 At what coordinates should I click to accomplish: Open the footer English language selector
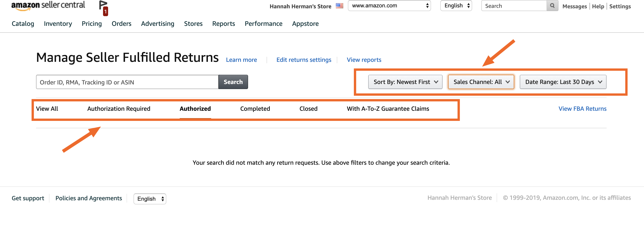tap(150, 199)
